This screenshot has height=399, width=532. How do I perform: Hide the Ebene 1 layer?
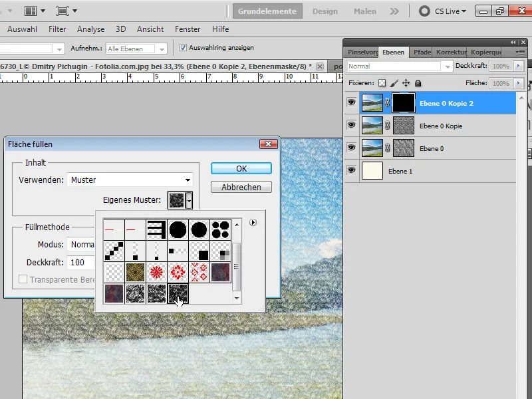352,170
